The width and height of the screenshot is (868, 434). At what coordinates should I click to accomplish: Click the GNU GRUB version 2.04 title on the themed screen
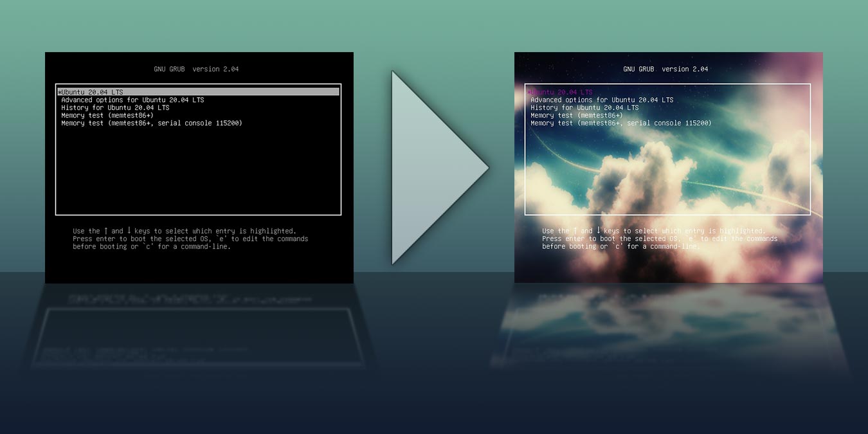[x=665, y=69]
